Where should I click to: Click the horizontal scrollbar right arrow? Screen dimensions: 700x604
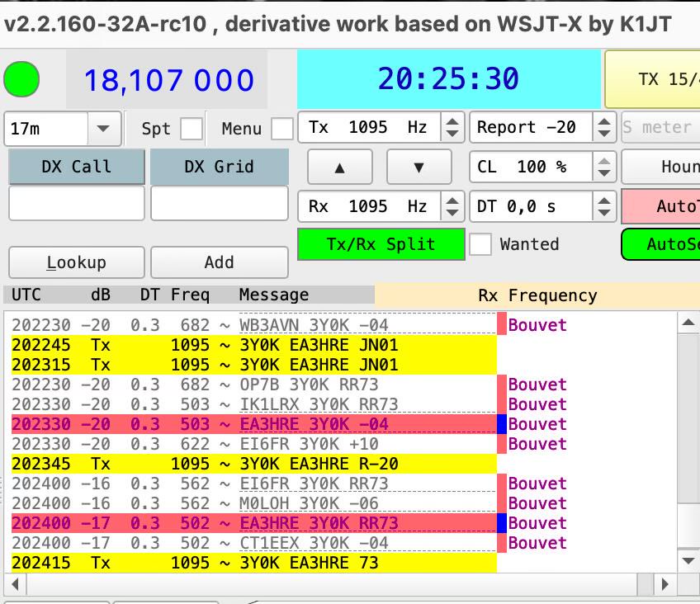pyautogui.click(x=665, y=584)
